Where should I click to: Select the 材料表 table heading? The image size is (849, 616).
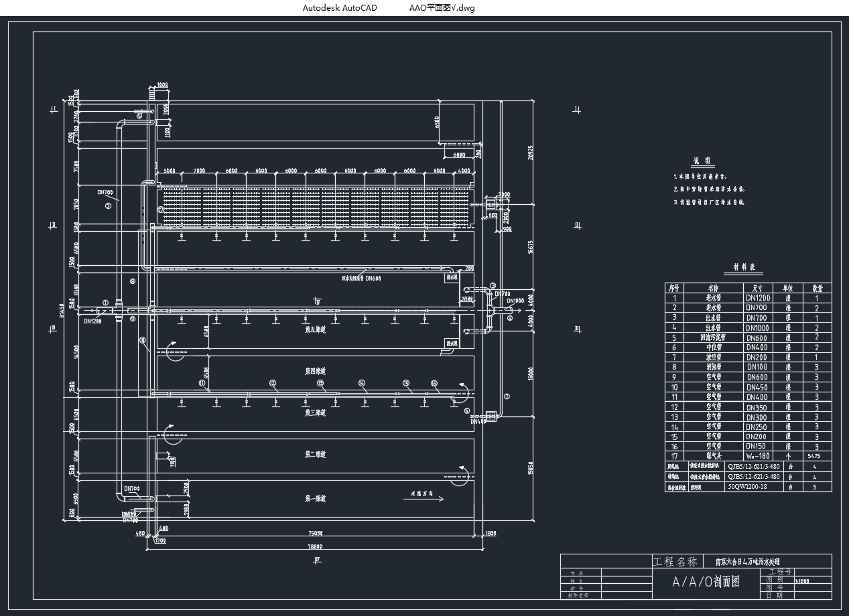click(743, 268)
